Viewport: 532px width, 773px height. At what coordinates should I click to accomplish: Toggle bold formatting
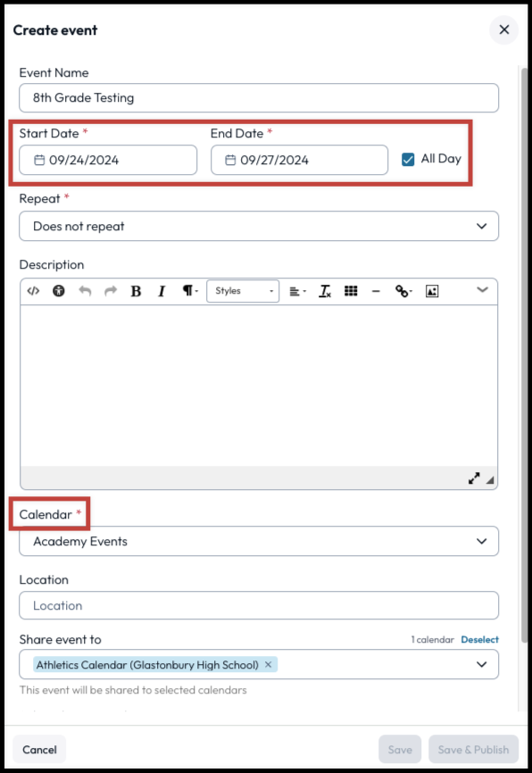tap(136, 291)
